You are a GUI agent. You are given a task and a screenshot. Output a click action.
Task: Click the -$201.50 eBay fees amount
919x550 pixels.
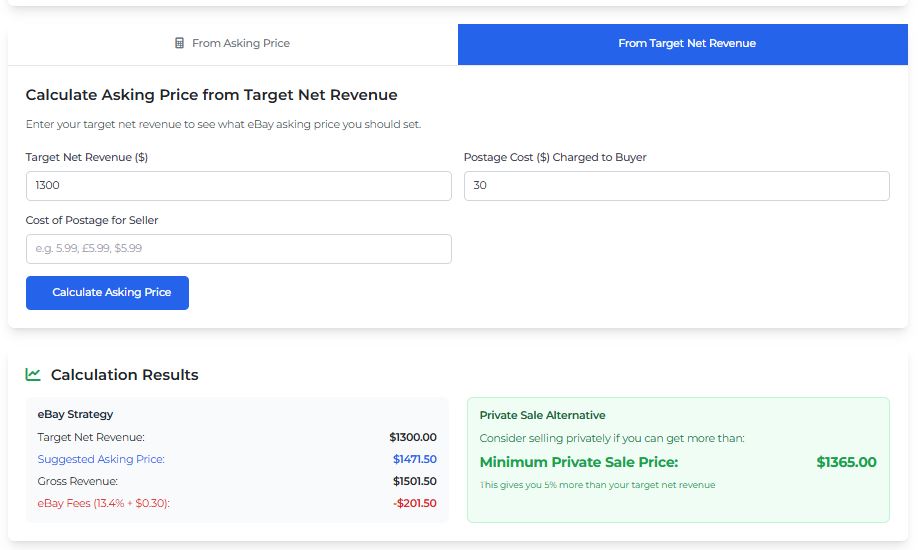point(414,503)
